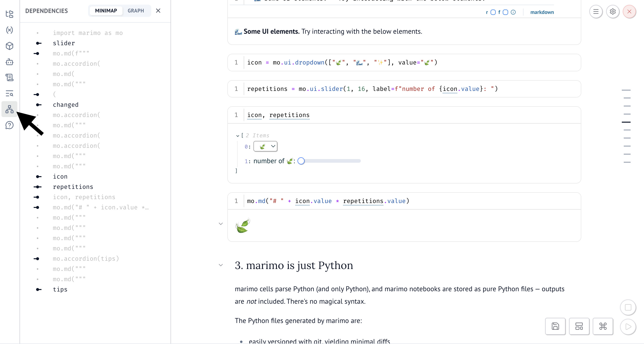644x344 pixels.
Task: Open the snippets search panel
Action: tap(9, 94)
